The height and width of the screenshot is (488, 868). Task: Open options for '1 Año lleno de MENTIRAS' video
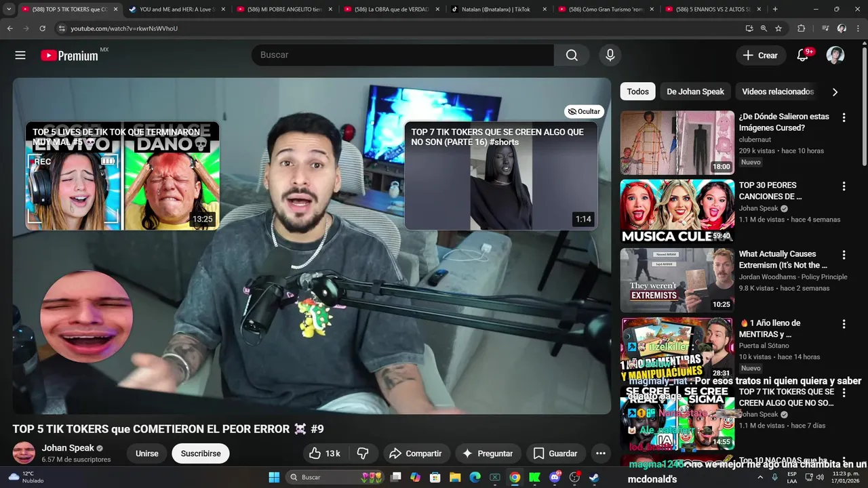pos(844,325)
